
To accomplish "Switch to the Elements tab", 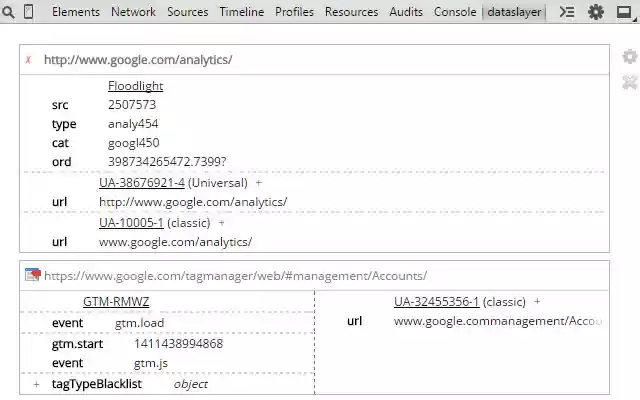I will [76, 12].
